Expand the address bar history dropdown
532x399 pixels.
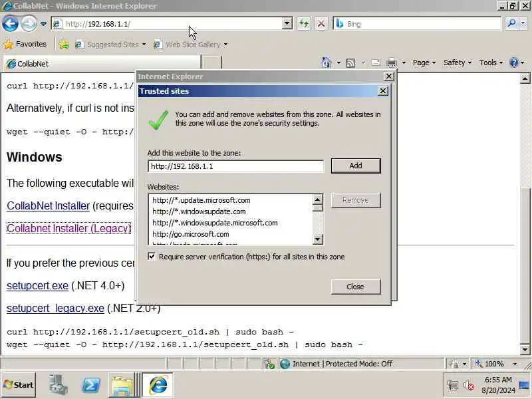tap(287, 24)
